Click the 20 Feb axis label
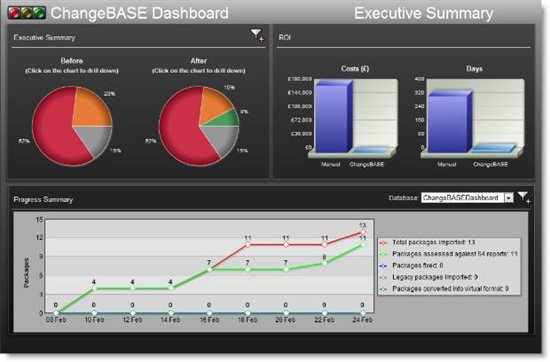The image size is (550, 362). point(286,320)
